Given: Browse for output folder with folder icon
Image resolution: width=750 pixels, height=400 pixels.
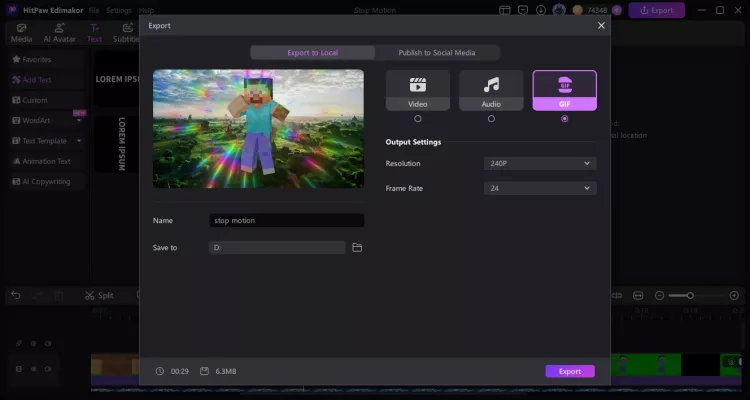Looking at the screenshot, I should point(357,247).
